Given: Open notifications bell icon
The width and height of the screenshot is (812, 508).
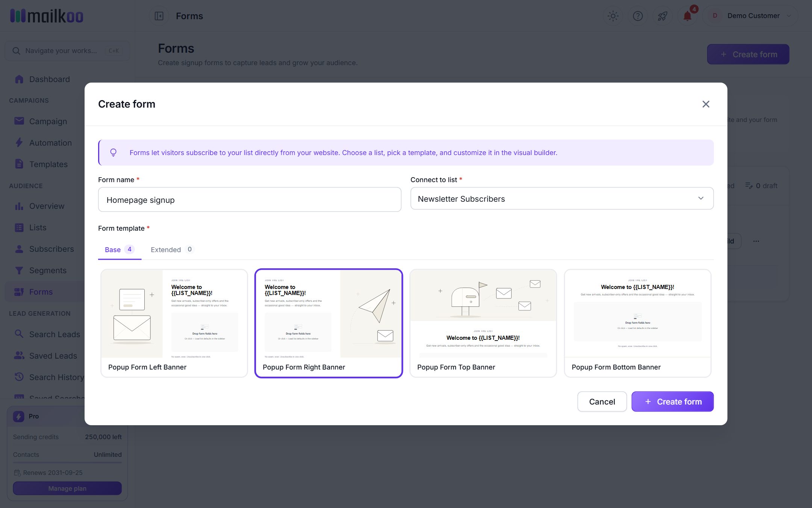Looking at the screenshot, I should [x=687, y=16].
